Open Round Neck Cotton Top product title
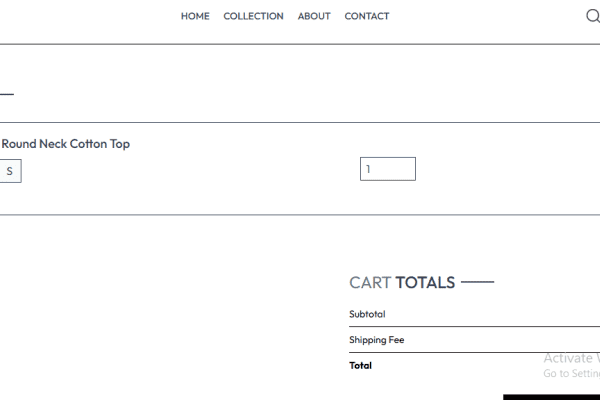This screenshot has height=400, width=600. tap(66, 144)
